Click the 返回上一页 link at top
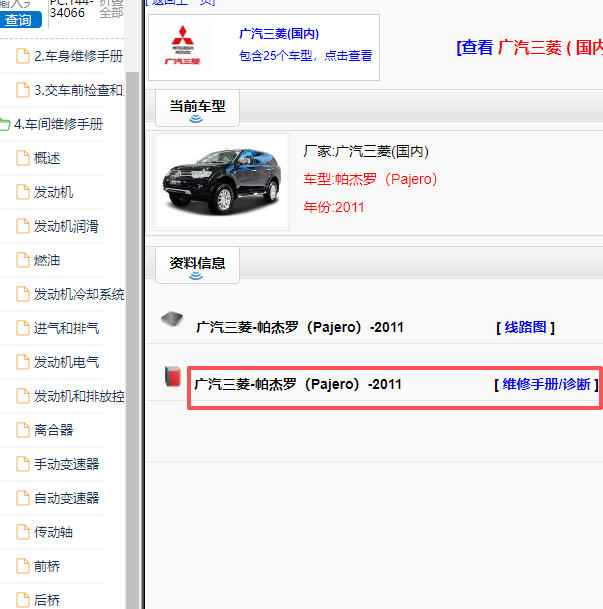Image resolution: width=603 pixels, height=609 pixels. (181, 2)
